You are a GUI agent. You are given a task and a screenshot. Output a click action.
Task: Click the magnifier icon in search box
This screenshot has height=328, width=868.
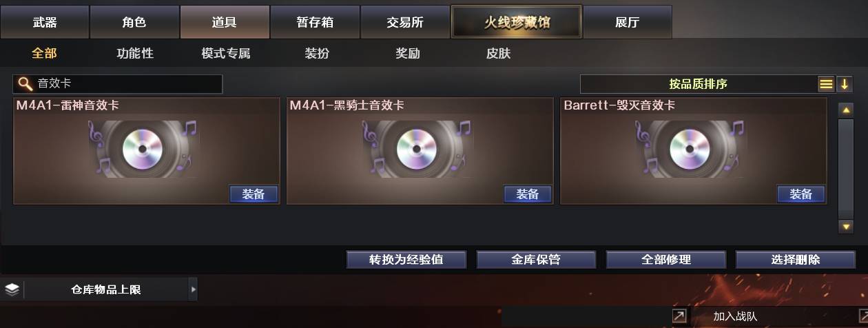point(25,84)
